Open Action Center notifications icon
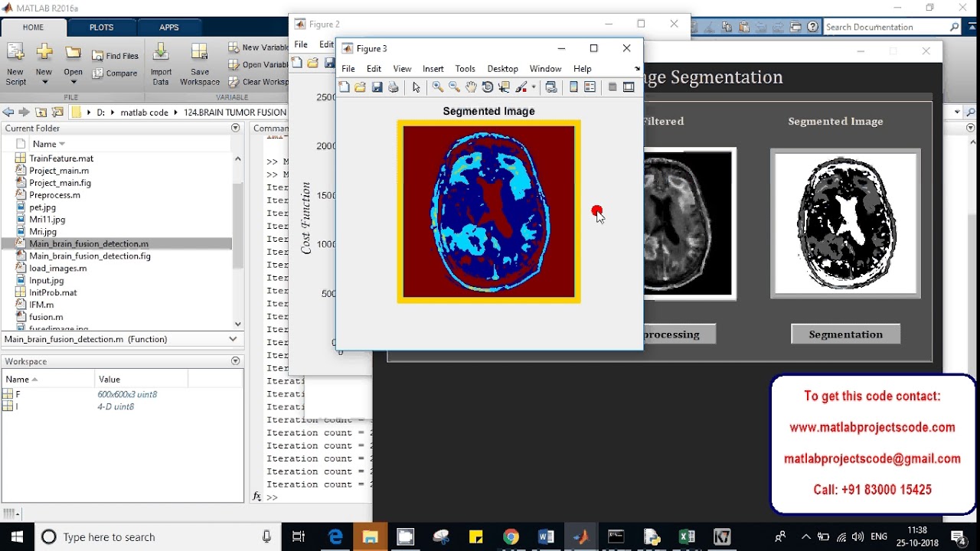The image size is (980, 551). [958, 536]
